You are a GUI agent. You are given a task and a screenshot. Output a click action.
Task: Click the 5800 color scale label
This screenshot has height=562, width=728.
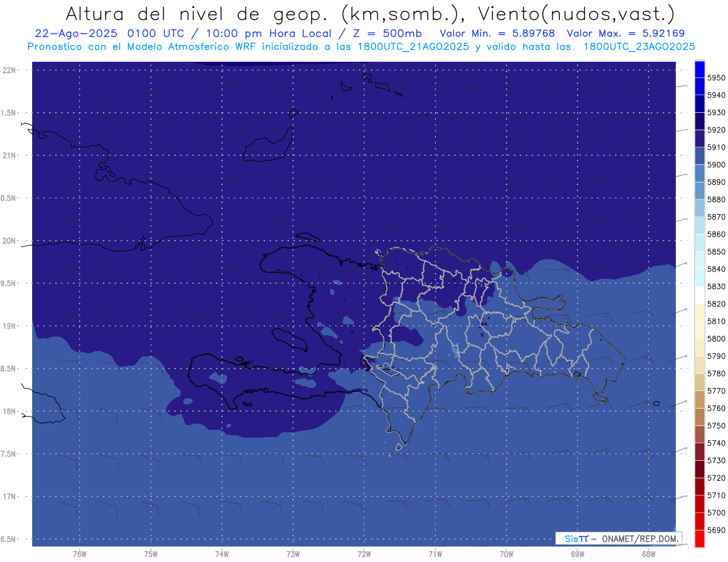(716, 339)
